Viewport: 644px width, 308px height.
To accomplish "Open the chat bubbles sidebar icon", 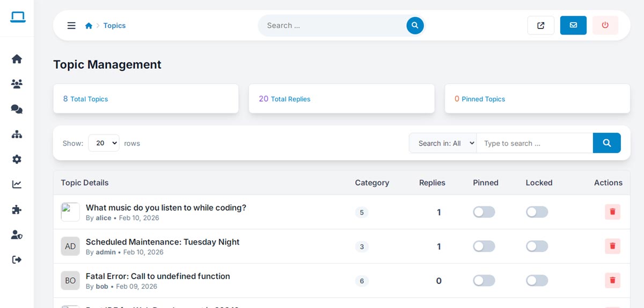I will (17, 109).
